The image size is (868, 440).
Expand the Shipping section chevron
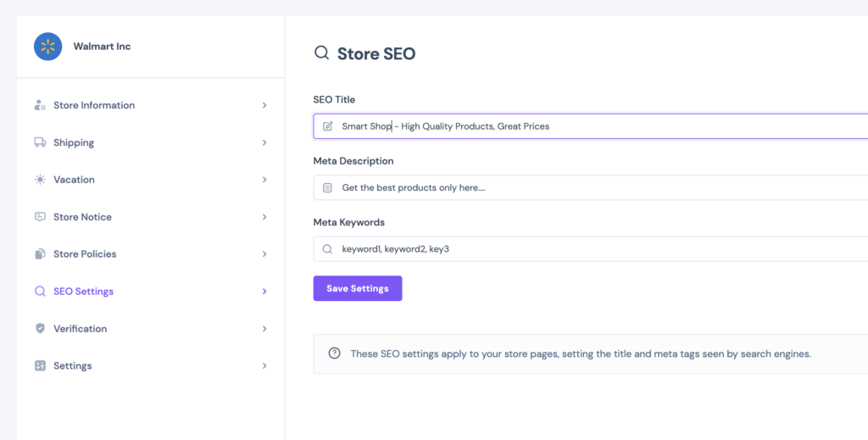[x=264, y=142]
